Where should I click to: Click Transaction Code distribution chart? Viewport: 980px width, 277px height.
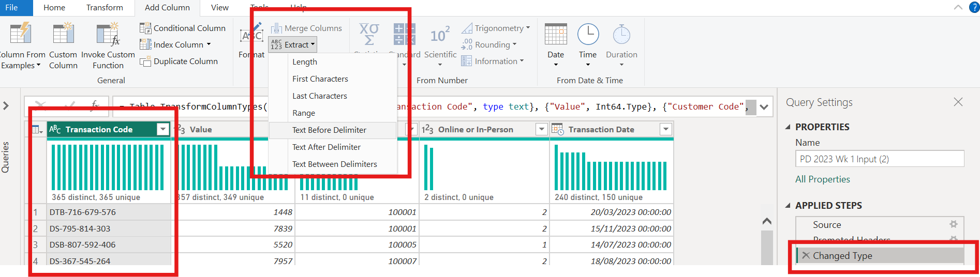(x=108, y=167)
